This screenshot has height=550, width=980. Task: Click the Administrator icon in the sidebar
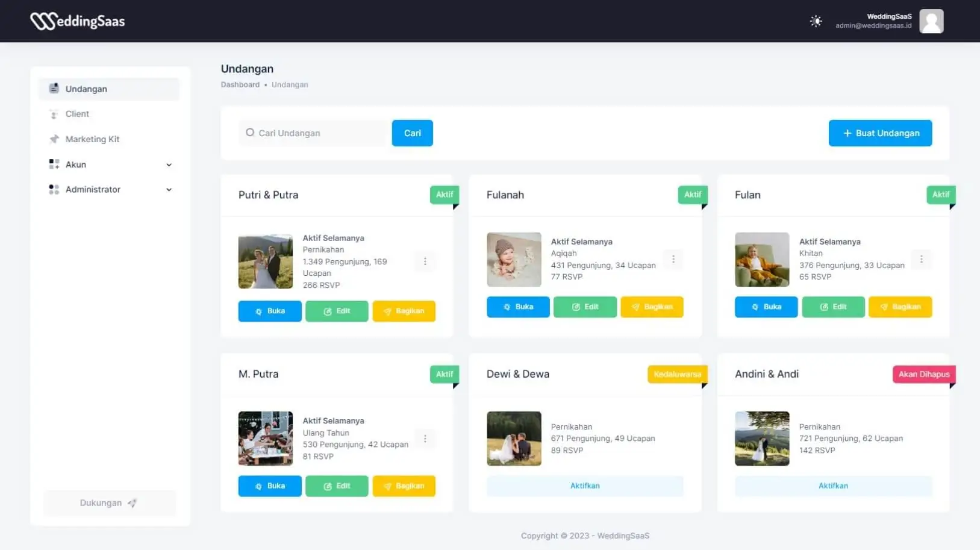54,189
